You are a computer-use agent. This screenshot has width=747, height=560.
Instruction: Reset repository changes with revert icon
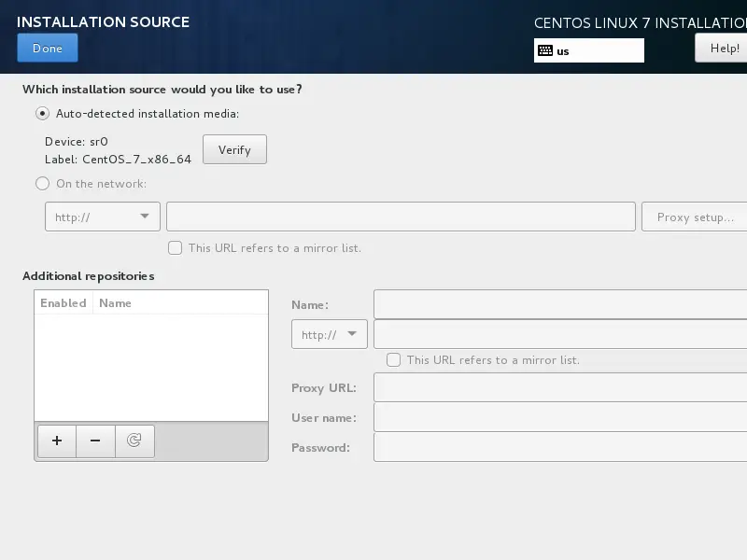click(x=134, y=441)
